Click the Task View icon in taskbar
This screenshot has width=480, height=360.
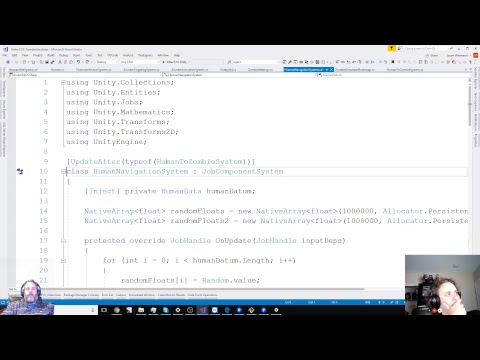coord(104,310)
